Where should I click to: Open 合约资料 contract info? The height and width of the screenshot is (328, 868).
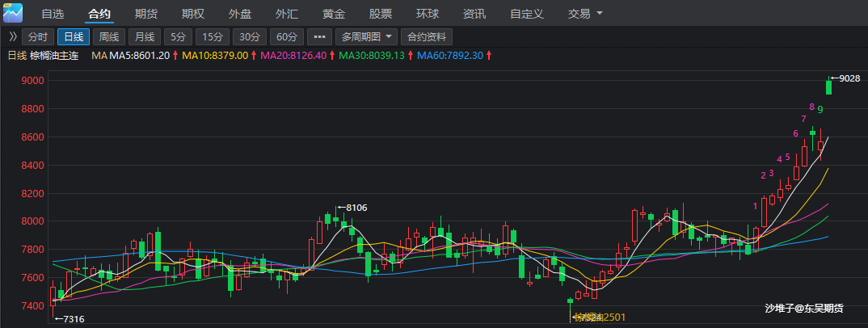pyautogui.click(x=427, y=37)
